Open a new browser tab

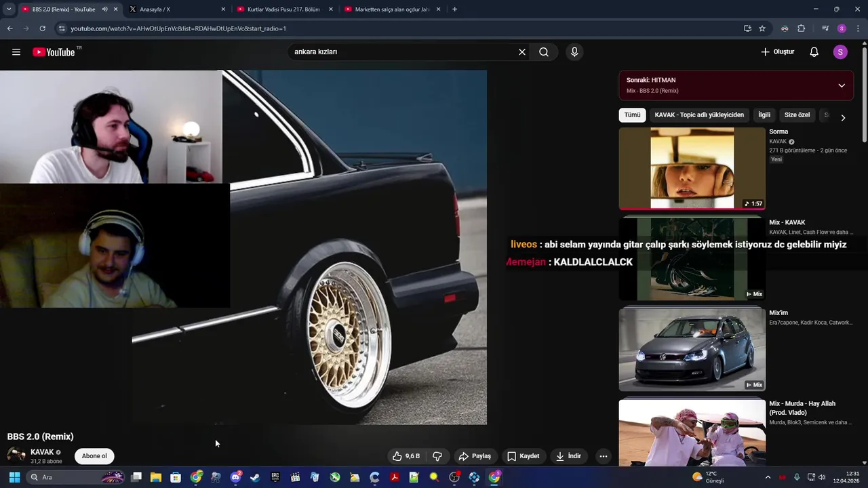tap(454, 9)
